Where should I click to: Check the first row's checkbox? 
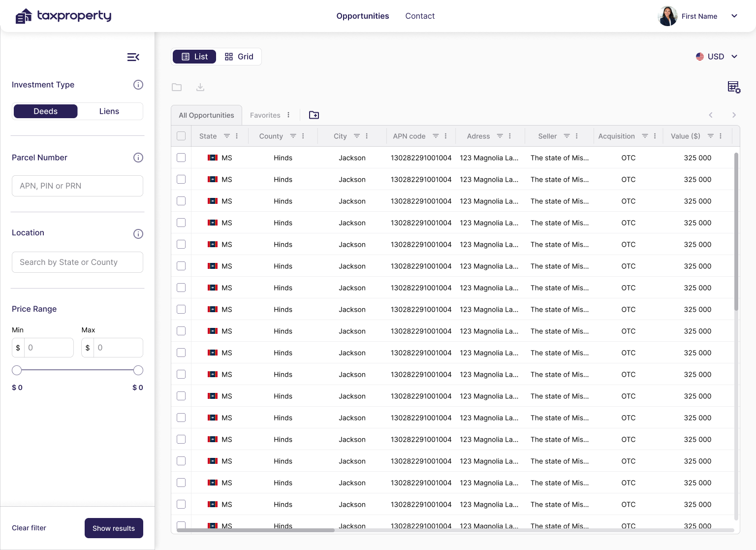point(181,158)
